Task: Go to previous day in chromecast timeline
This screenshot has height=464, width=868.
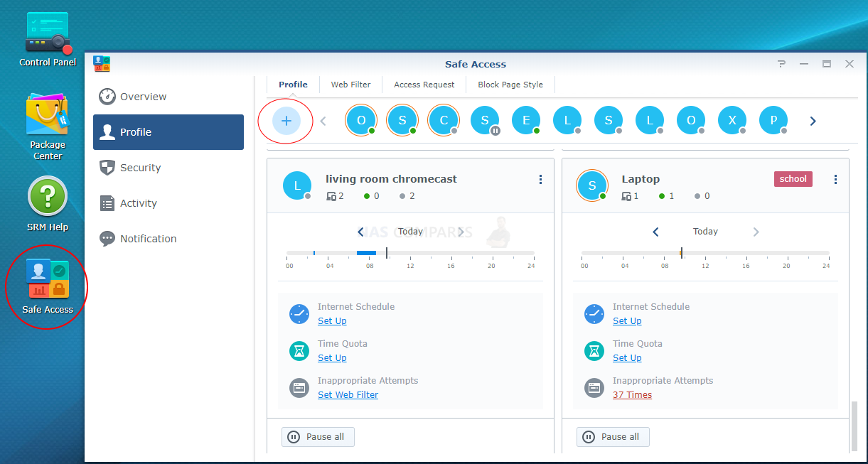Action: click(360, 232)
